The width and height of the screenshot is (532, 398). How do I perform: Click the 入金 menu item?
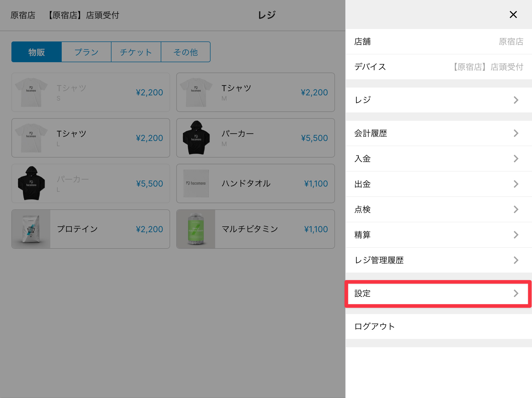tap(438, 159)
